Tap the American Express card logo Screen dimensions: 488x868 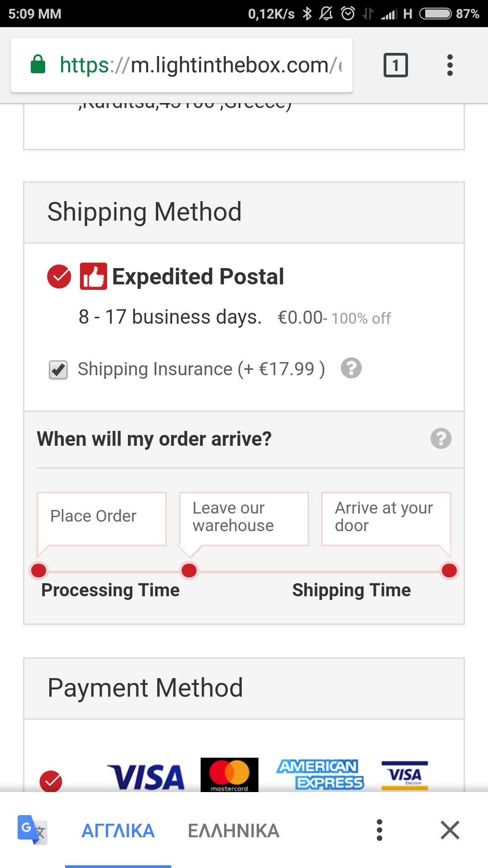click(320, 774)
